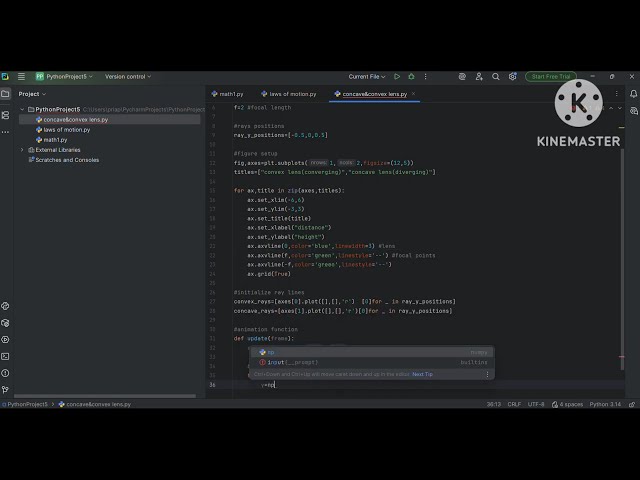Image resolution: width=640 pixels, height=480 pixels.
Task: Toggle read-only lock icon in status bar
Action: click(x=632, y=404)
